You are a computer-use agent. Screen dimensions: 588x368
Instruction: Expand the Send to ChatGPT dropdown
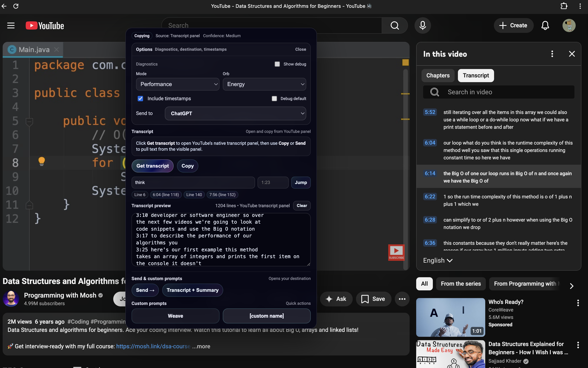(x=235, y=113)
